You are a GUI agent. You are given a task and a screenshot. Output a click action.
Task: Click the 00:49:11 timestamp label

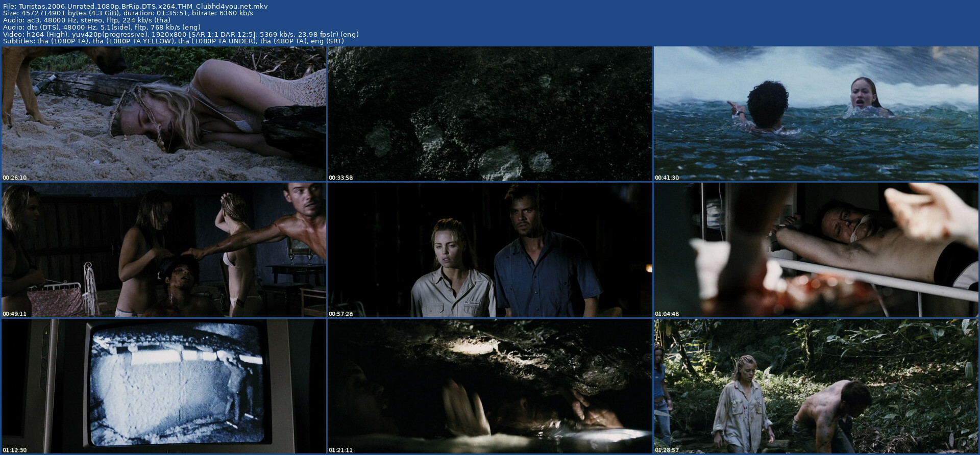(15, 314)
